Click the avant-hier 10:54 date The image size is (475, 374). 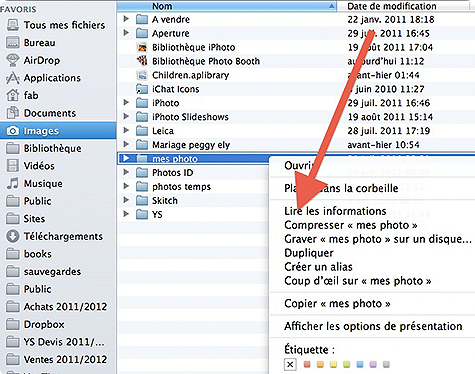coord(383,145)
